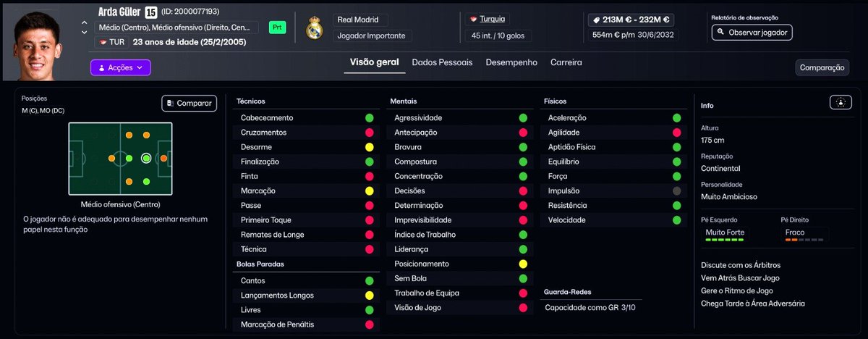Click the Primeiro Toque attribute row
Image resolution: width=868 pixels, height=339 pixels.
306,220
